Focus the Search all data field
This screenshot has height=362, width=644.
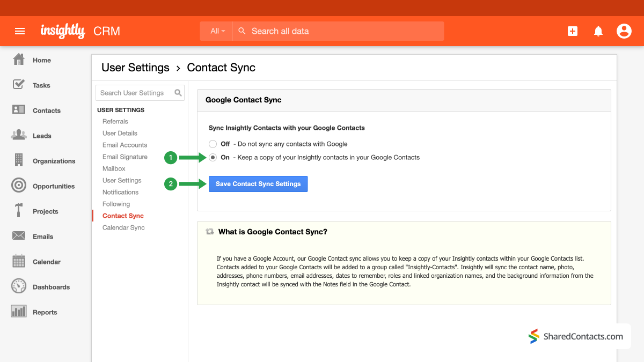click(x=338, y=31)
